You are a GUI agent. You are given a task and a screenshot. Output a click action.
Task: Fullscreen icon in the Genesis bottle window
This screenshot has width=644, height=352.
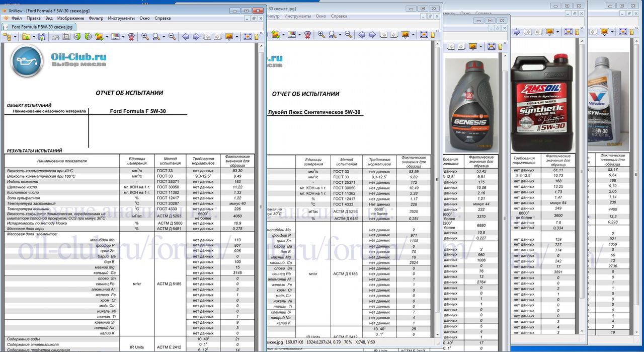pos(491,46)
